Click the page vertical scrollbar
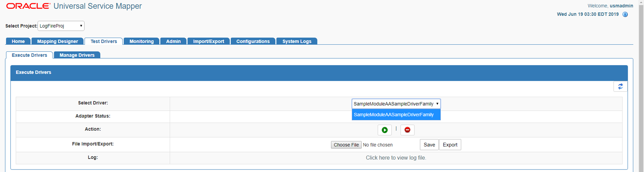Viewport: 644px width, 172px height. (x=641, y=86)
